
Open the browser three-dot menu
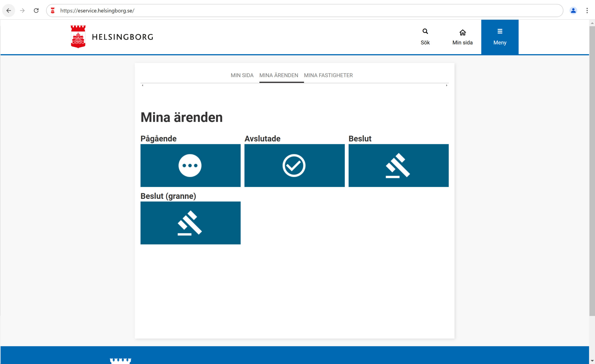tap(587, 11)
